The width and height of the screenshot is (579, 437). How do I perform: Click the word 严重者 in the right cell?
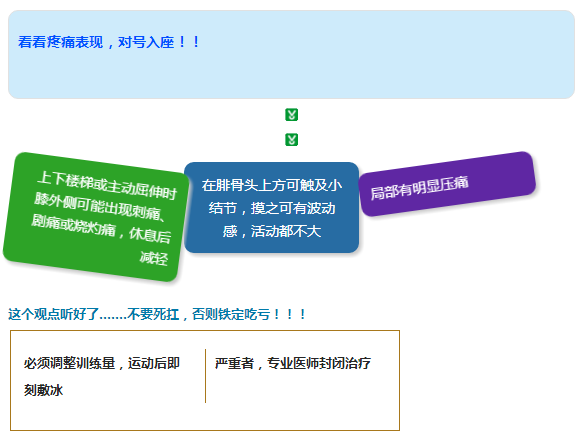(x=234, y=363)
